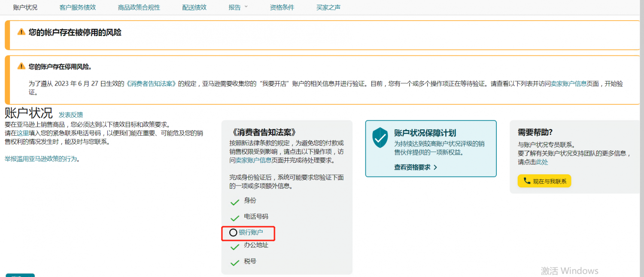
Task: Open 卖家账户信息 link in the warning banner
Action: coord(568,84)
